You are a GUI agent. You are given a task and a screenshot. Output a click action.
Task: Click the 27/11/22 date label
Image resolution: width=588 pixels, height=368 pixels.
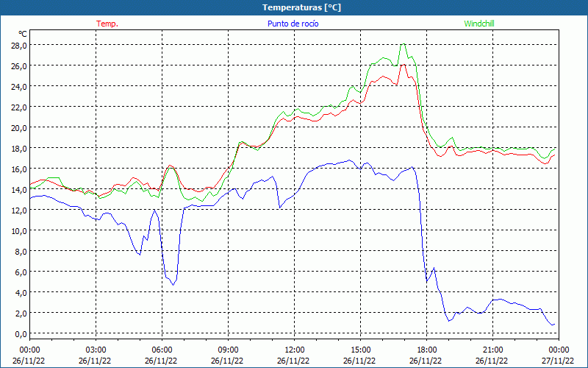click(x=558, y=361)
